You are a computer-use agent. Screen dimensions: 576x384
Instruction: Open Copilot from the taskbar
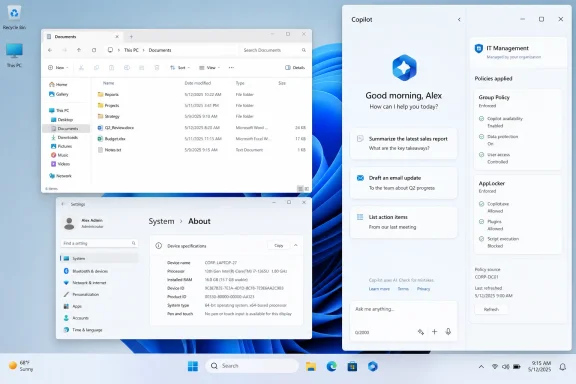click(x=373, y=366)
